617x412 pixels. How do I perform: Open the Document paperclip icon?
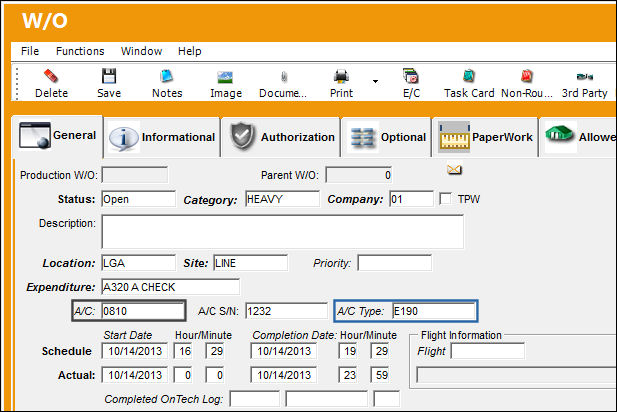(x=284, y=77)
